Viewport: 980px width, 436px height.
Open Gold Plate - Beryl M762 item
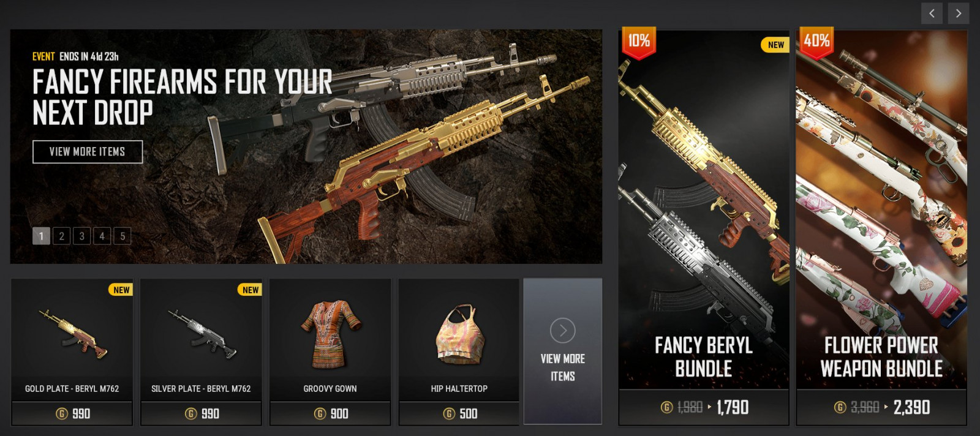tap(72, 352)
